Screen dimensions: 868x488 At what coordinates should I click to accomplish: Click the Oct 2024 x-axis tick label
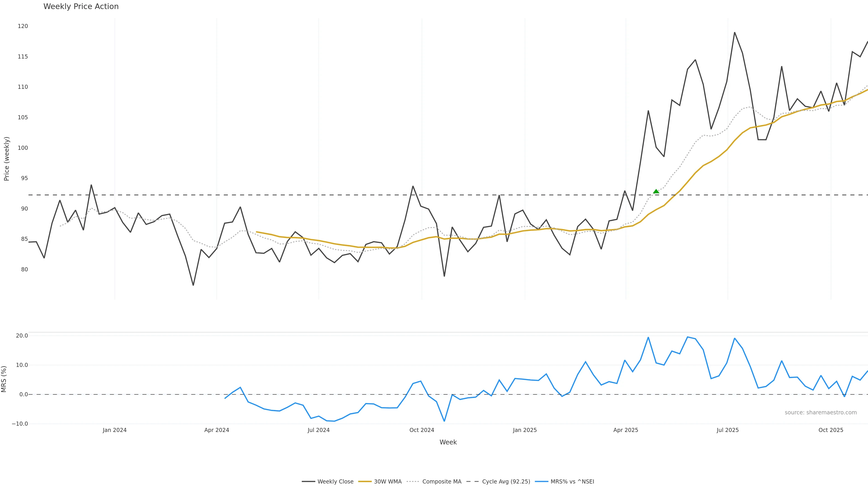[x=422, y=430]
